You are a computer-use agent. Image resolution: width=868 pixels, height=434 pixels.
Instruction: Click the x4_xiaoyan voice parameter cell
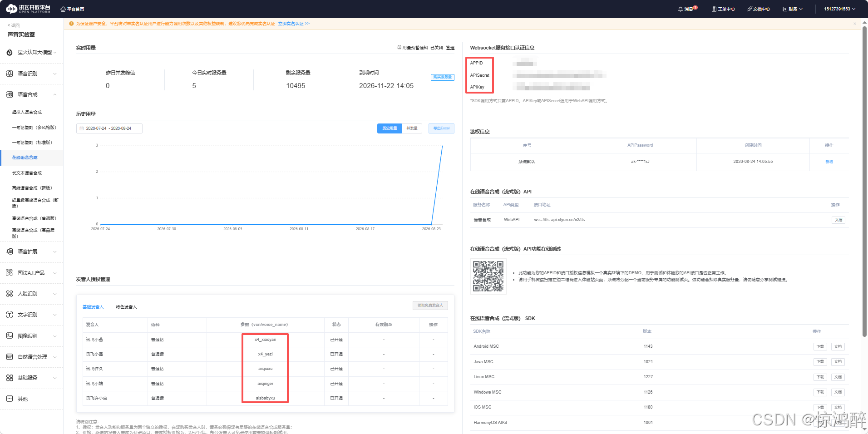click(x=265, y=340)
